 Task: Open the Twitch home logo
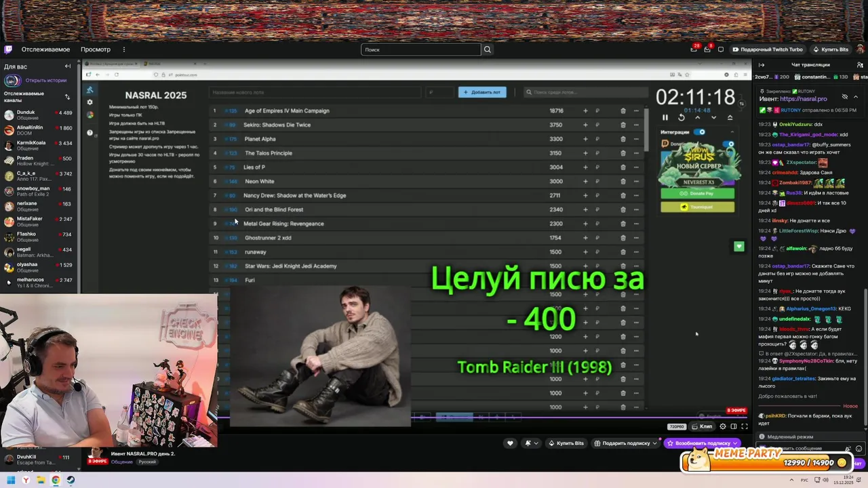pyautogui.click(x=8, y=49)
